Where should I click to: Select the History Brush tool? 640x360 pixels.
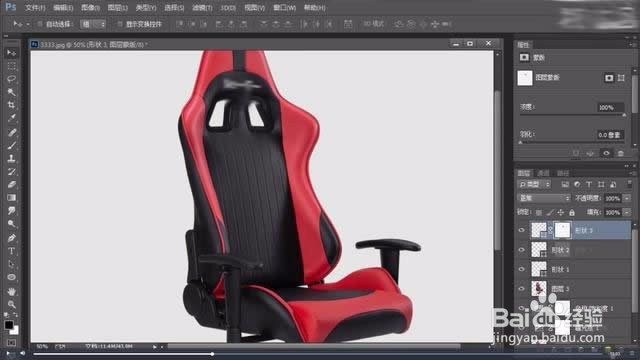tap(11, 171)
